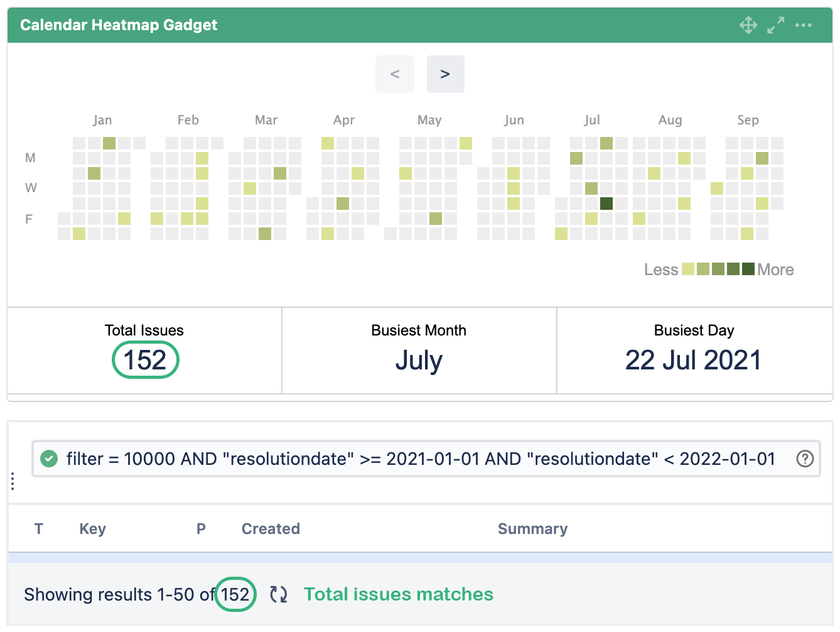
Task: Maximize gadget with the expand arrows icon
Action: tap(775, 25)
